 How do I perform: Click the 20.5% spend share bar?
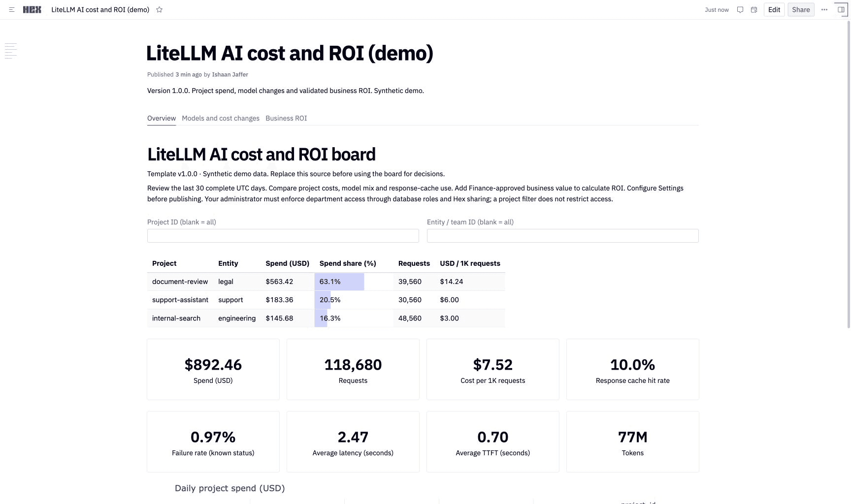(323, 300)
